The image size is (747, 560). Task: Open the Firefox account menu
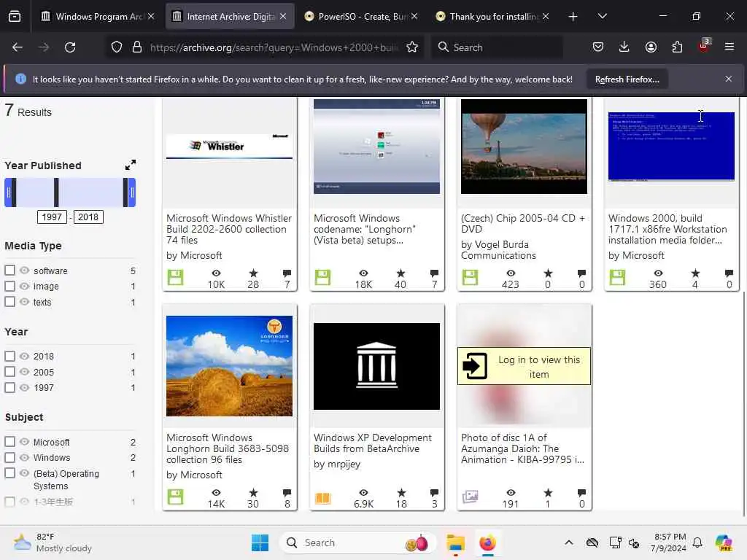pos(651,47)
